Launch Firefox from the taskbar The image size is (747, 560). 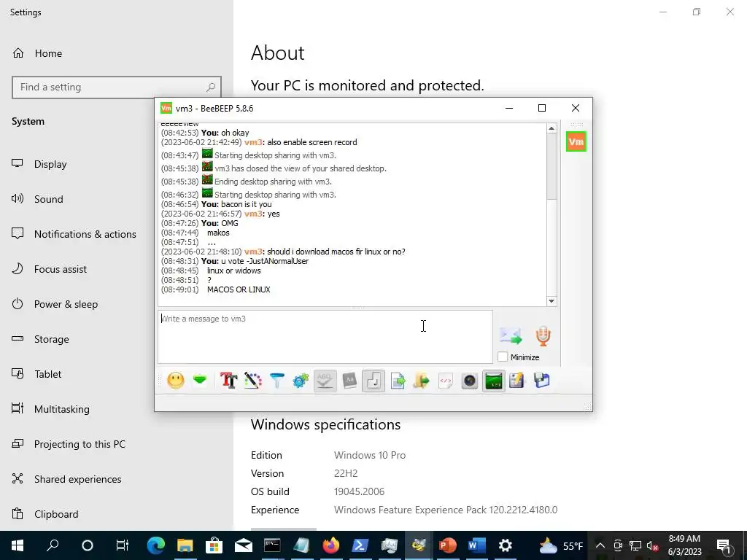(x=330, y=545)
